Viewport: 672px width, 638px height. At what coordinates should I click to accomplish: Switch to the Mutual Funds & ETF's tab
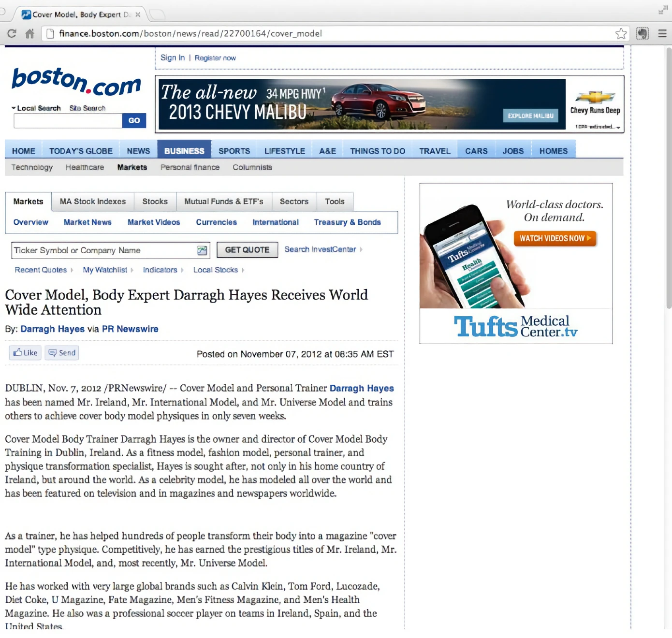pyautogui.click(x=224, y=202)
